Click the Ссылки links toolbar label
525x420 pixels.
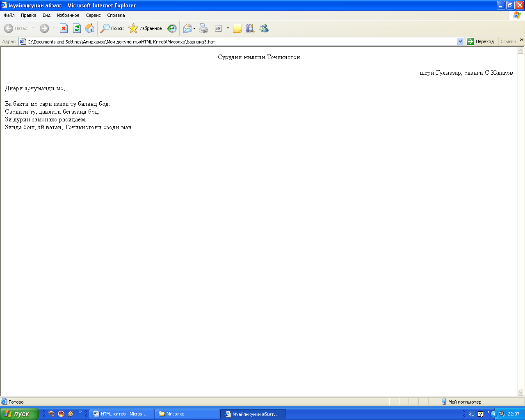point(508,41)
